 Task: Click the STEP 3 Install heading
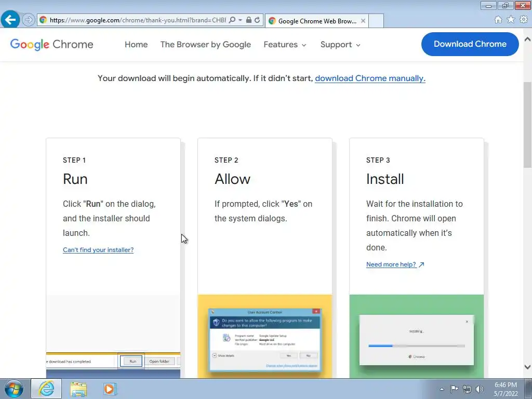tap(385, 179)
